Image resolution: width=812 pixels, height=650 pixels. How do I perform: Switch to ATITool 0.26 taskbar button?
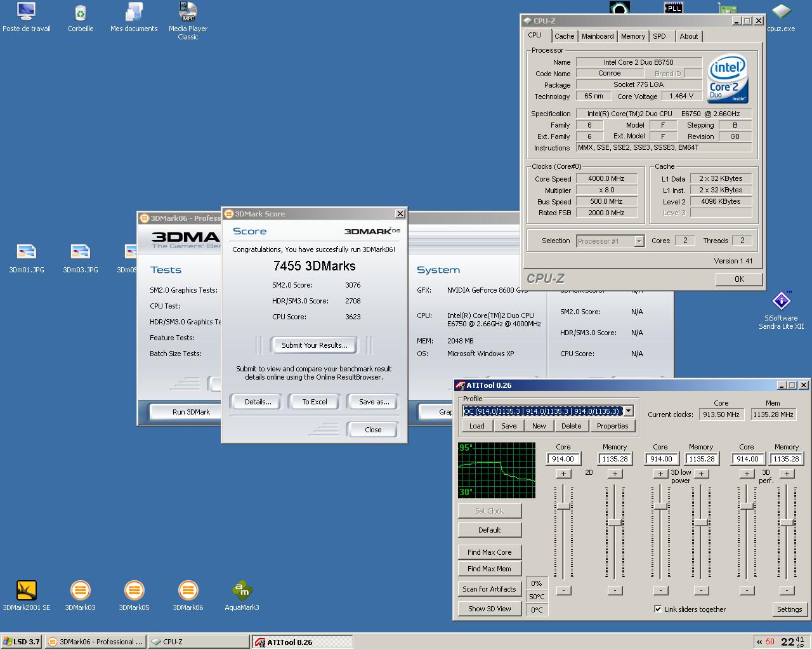302,642
